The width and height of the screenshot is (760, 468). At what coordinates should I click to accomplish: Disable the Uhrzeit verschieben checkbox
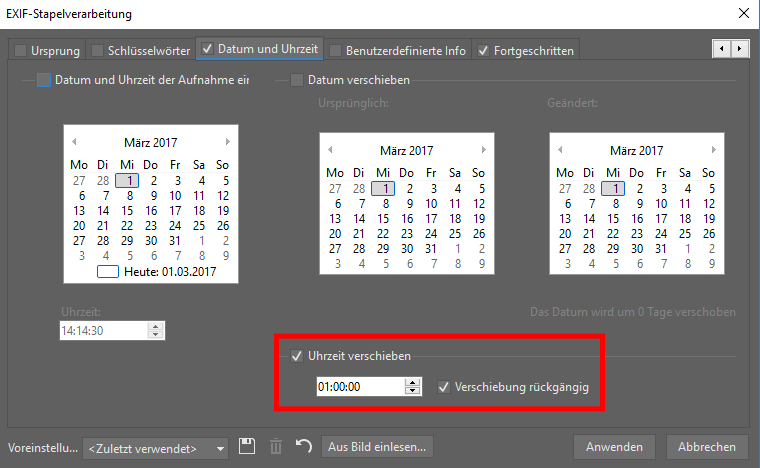pos(297,356)
